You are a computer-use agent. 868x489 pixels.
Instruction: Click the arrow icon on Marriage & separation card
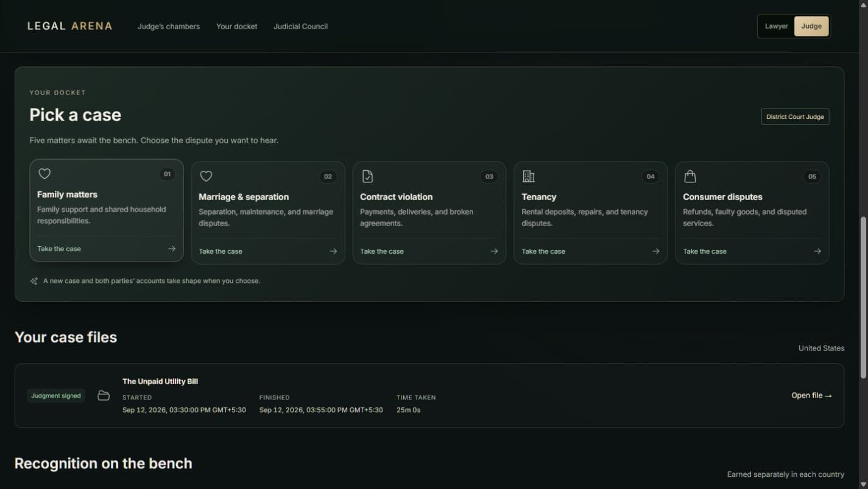(333, 251)
